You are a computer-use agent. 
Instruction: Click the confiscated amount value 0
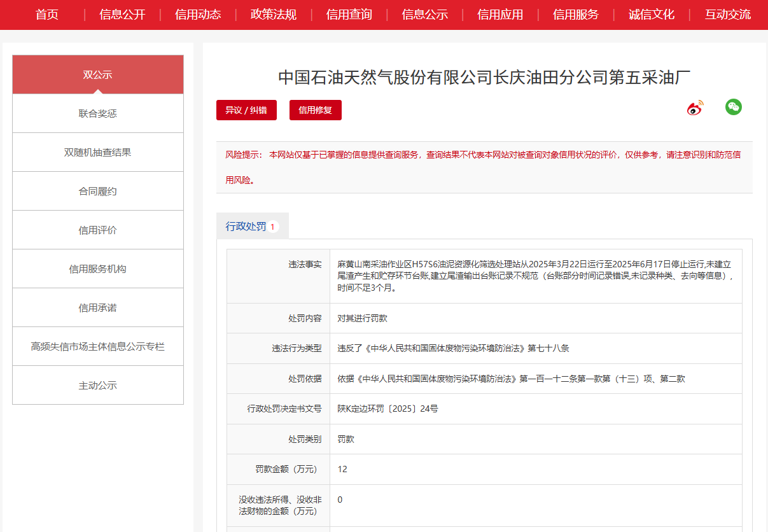(340, 500)
